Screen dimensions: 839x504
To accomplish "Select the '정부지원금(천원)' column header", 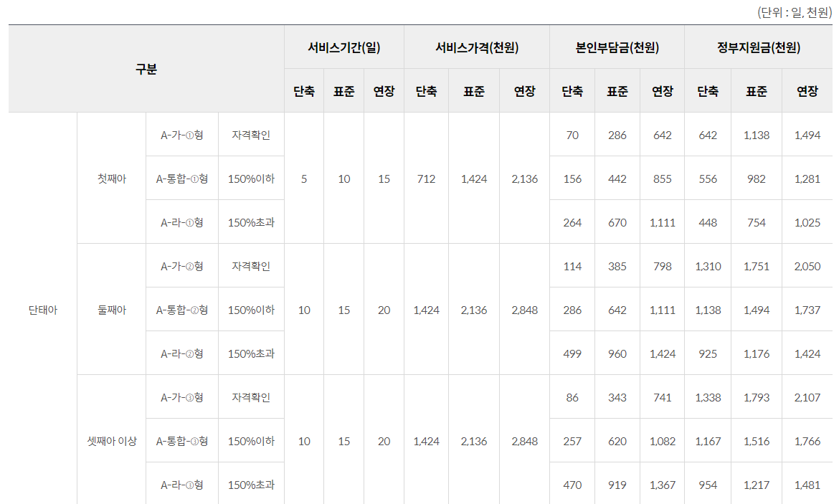I will click(x=759, y=47).
